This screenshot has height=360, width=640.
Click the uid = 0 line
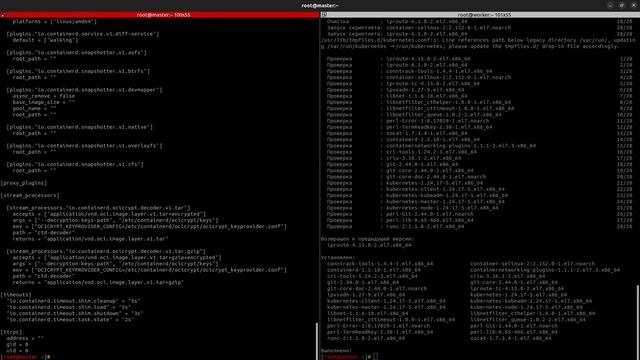(x=17, y=351)
